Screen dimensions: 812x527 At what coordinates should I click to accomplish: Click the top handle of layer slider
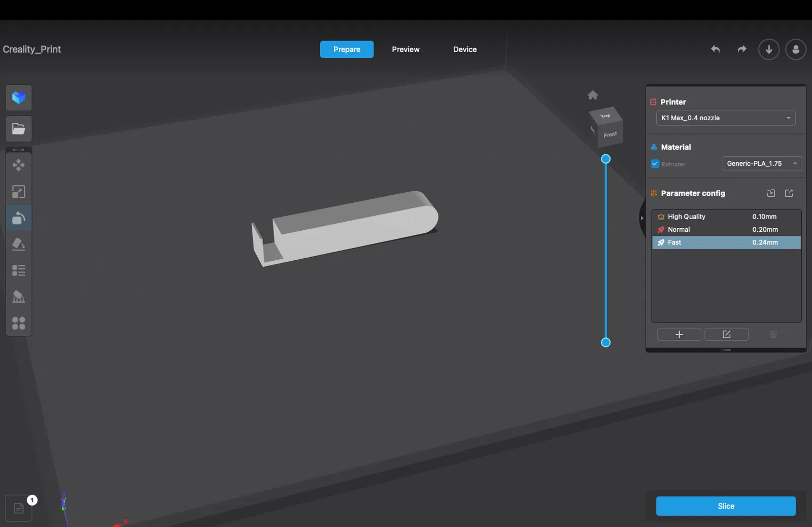[605, 159]
